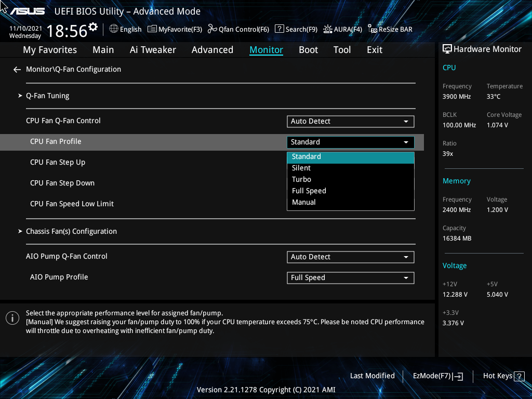Open time settings gear icon

pyautogui.click(x=92, y=27)
